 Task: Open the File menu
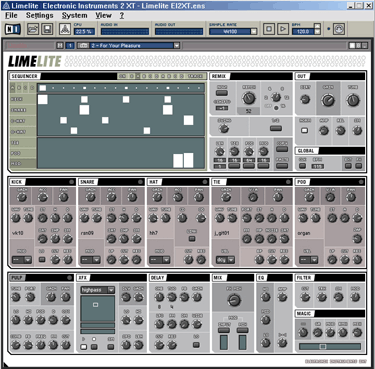(x=11, y=15)
